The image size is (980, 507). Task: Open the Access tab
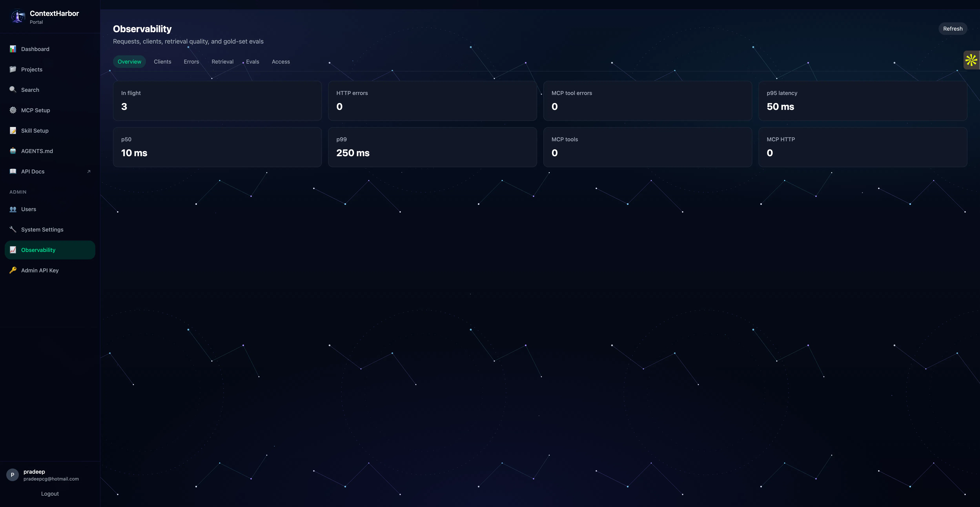[281, 62]
